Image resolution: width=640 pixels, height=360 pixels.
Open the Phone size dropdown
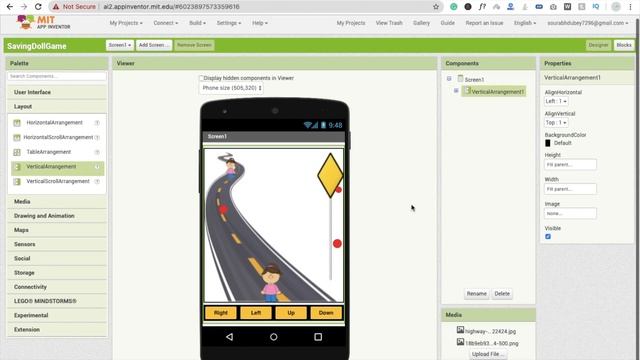231,88
